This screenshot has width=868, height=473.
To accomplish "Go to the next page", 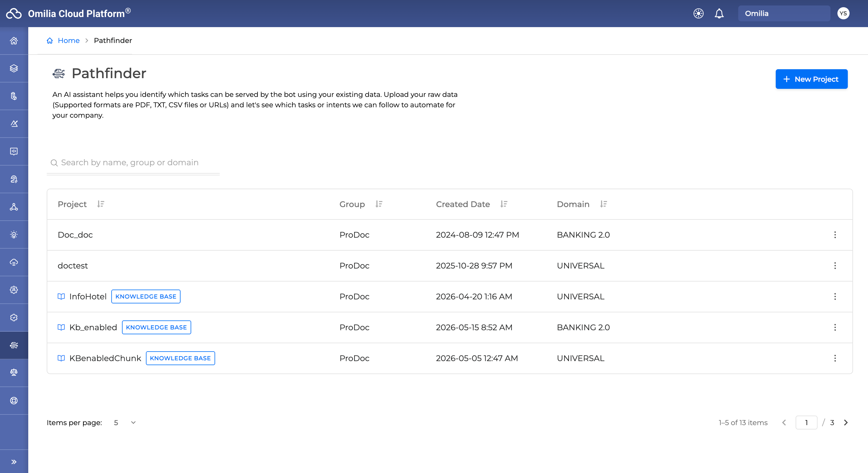I will (846, 423).
